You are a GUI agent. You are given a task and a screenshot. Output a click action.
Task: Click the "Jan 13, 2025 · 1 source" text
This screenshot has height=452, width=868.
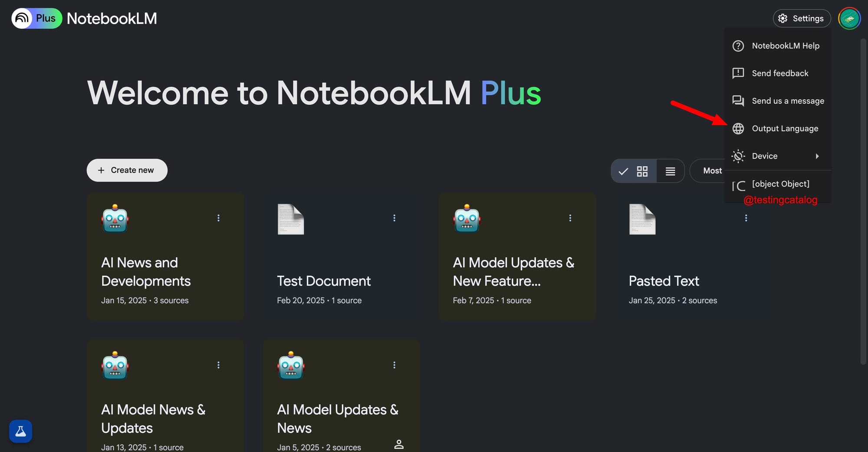tap(142, 447)
